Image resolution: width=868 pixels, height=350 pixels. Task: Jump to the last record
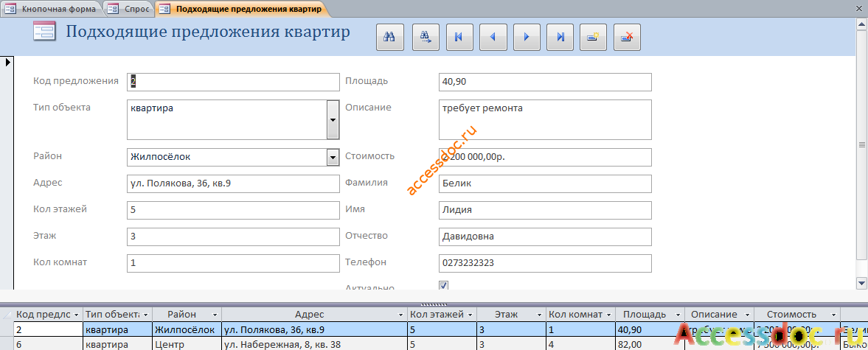point(560,38)
